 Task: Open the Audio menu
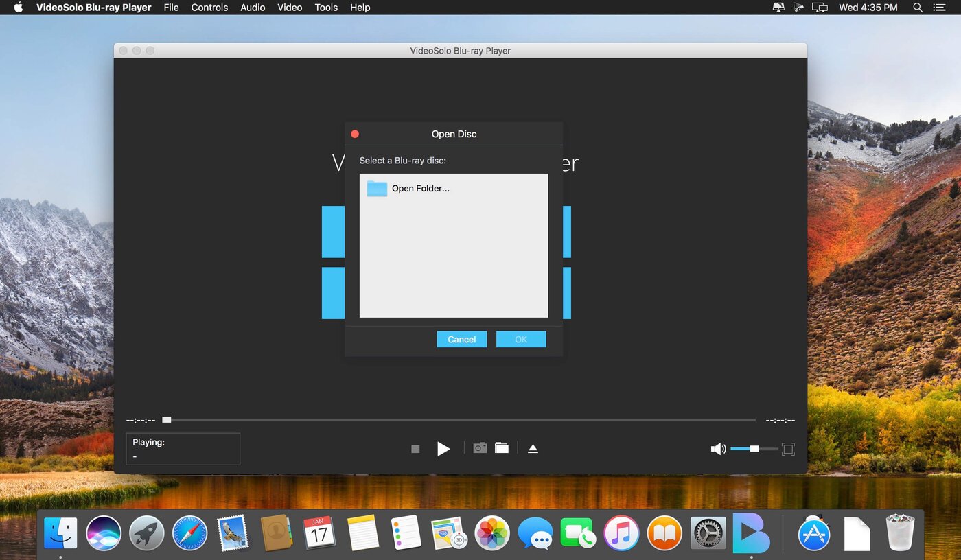pos(253,8)
